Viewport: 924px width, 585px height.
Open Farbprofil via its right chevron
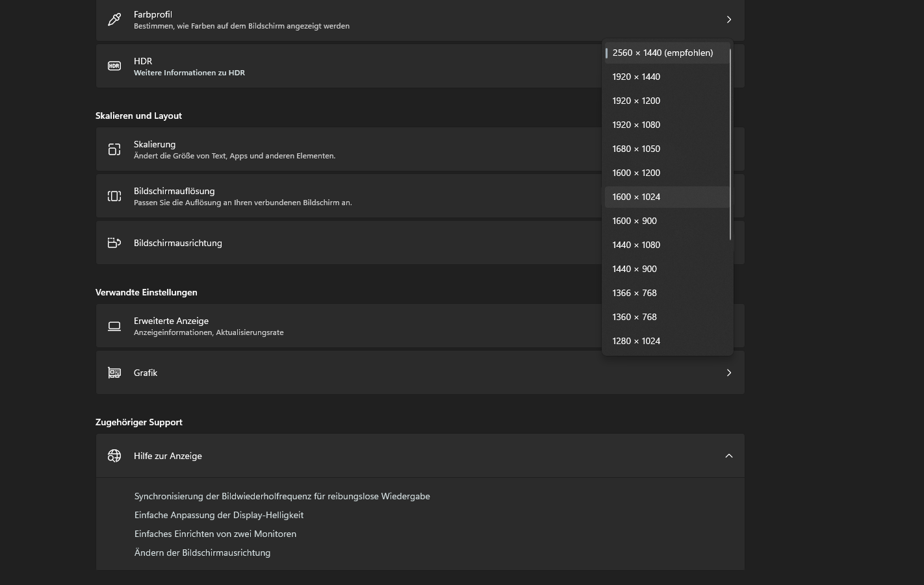point(728,19)
